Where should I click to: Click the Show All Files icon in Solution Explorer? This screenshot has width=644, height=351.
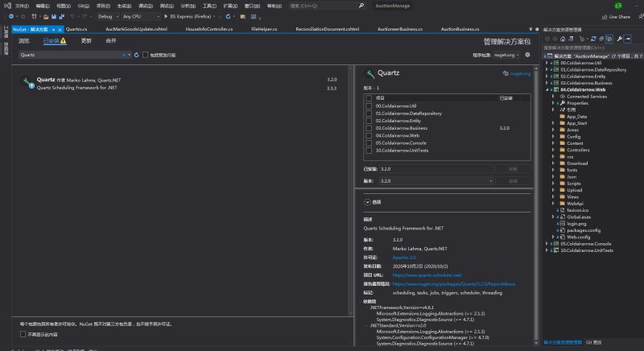tap(609, 39)
